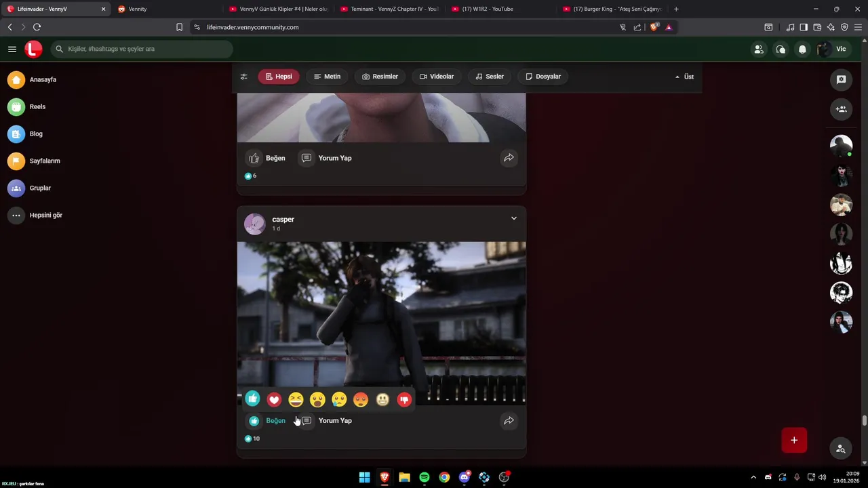
Task: Open Brave Leo AI sparkle icon
Action: [x=831, y=27]
